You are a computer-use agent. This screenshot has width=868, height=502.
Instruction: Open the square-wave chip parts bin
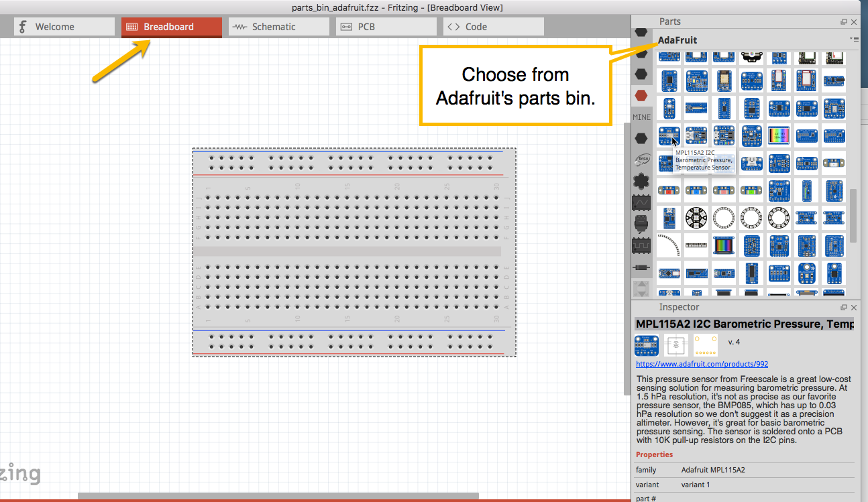coord(642,245)
